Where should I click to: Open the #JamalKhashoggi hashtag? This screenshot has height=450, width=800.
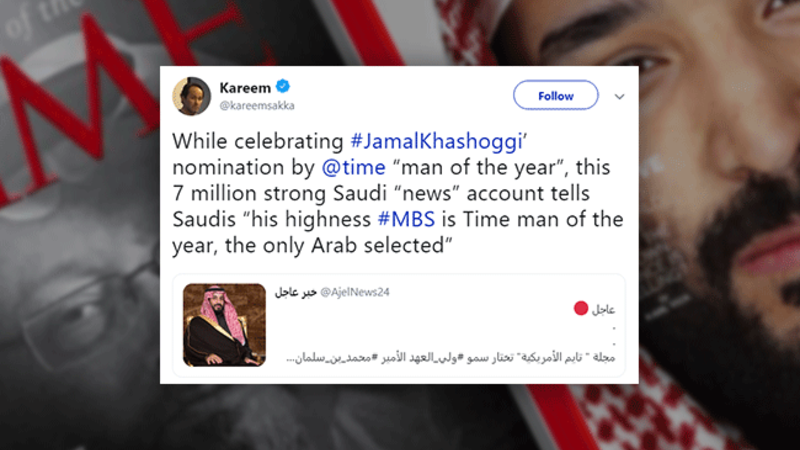(436, 141)
